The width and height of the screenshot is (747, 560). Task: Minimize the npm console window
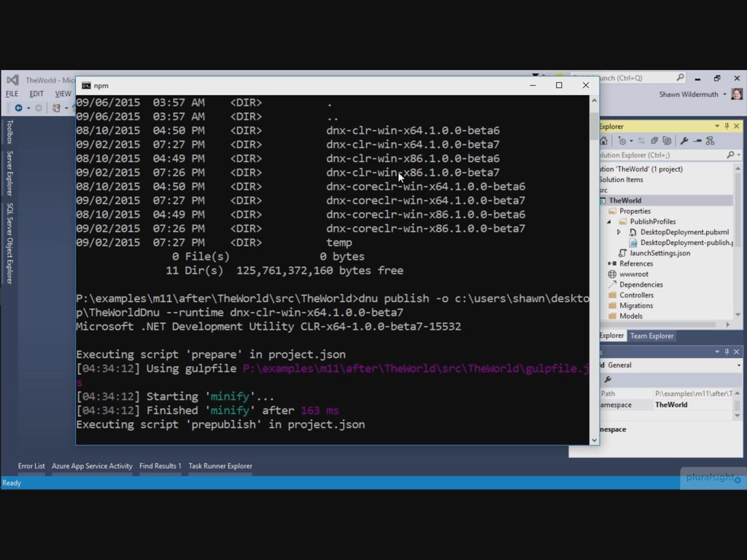click(x=533, y=85)
